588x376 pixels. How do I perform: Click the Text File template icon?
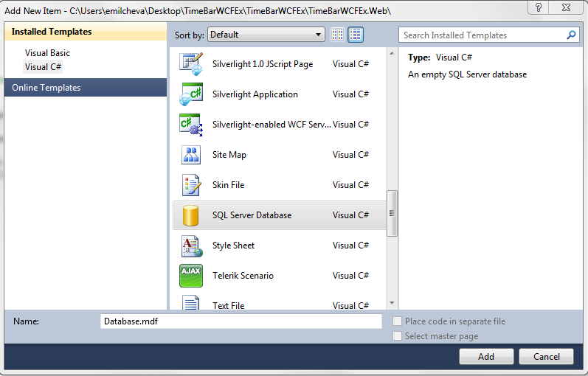[x=191, y=302]
